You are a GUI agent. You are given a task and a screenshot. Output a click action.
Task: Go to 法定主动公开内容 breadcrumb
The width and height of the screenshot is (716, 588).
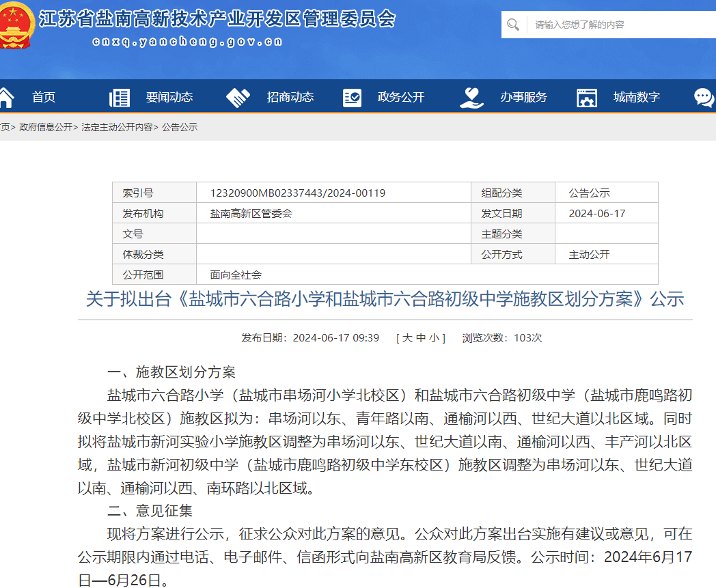(x=117, y=127)
